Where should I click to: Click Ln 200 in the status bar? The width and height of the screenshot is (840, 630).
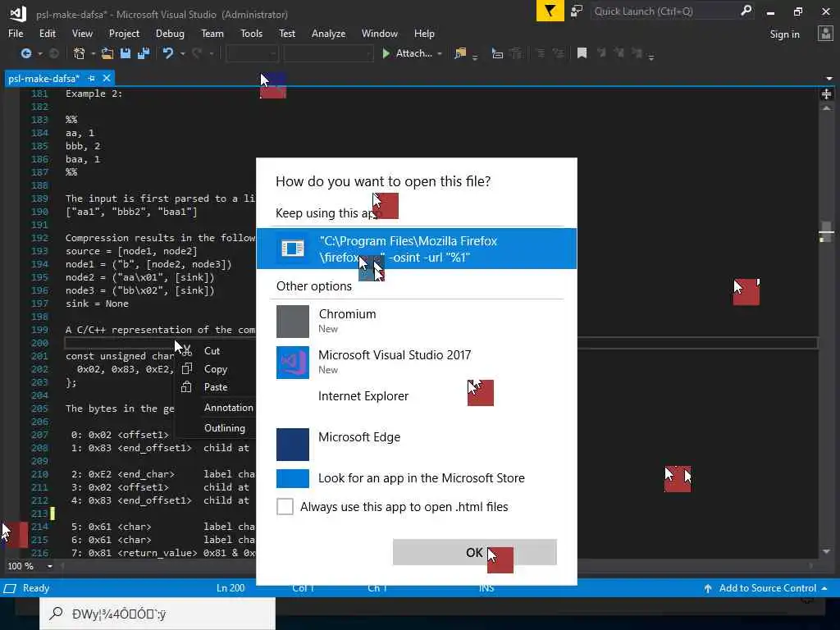(231, 588)
